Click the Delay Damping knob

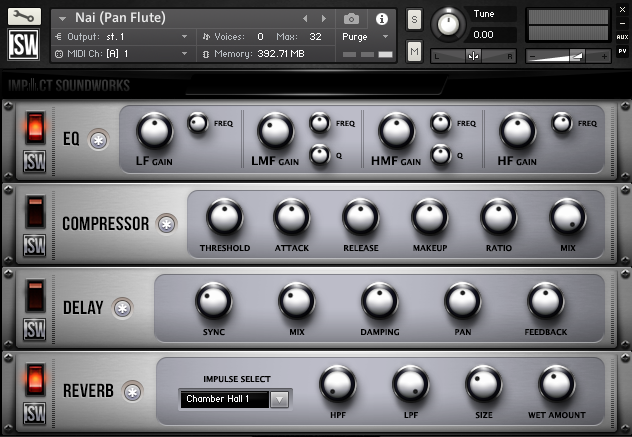pos(380,301)
